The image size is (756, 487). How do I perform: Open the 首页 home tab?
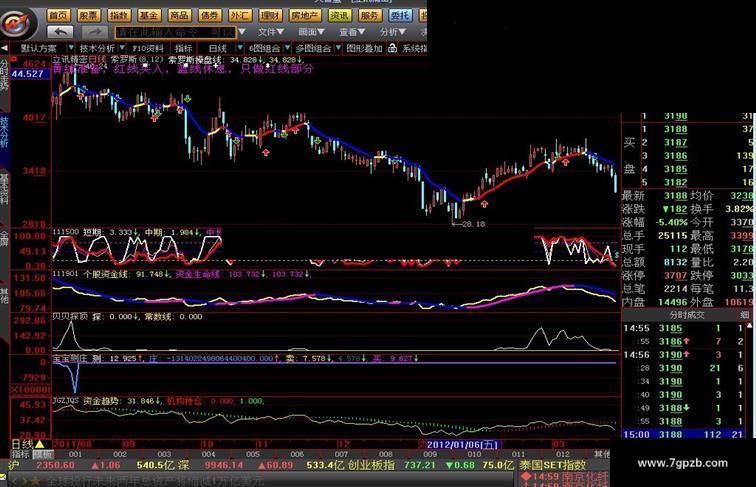point(58,15)
